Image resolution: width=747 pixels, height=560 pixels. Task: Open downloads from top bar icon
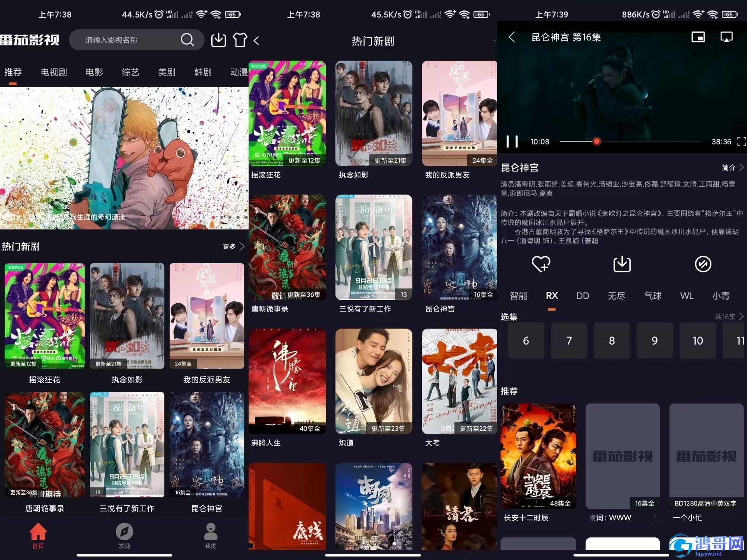click(x=219, y=40)
